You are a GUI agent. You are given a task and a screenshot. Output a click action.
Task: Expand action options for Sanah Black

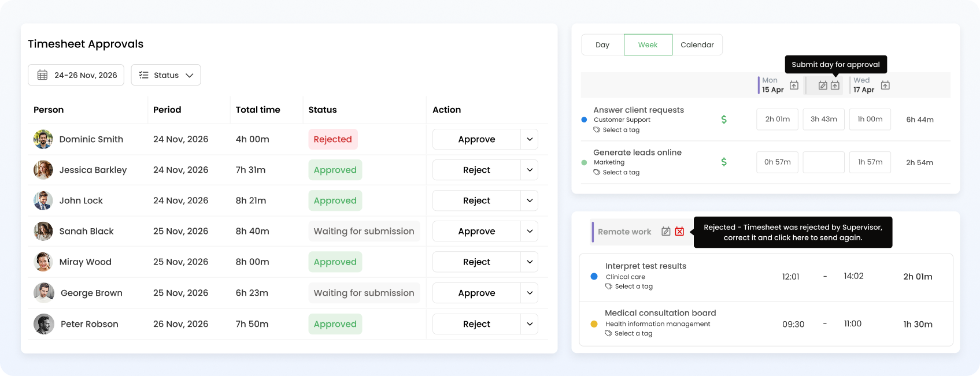click(x=530, y=231)
